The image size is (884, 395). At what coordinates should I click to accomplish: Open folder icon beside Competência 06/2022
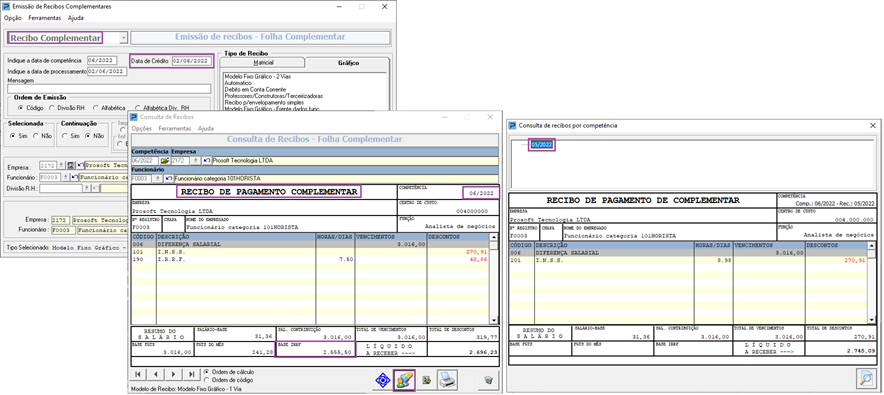165,161
